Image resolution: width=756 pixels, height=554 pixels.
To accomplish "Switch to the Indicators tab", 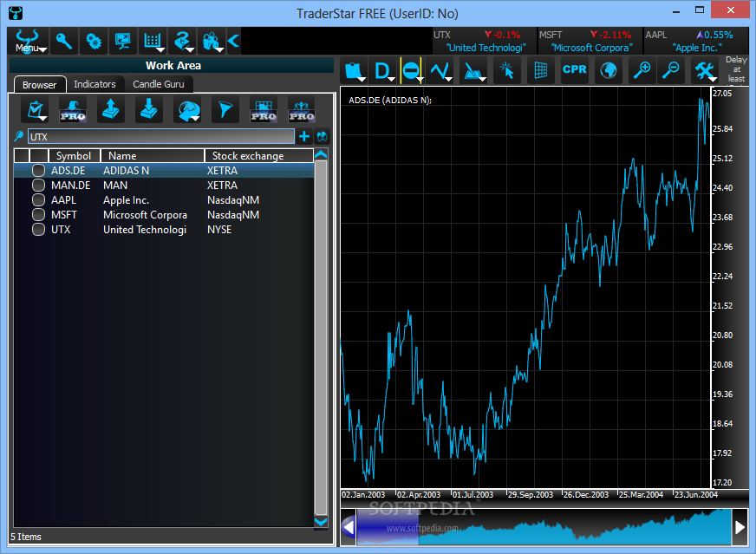I will tap(94, 84).
